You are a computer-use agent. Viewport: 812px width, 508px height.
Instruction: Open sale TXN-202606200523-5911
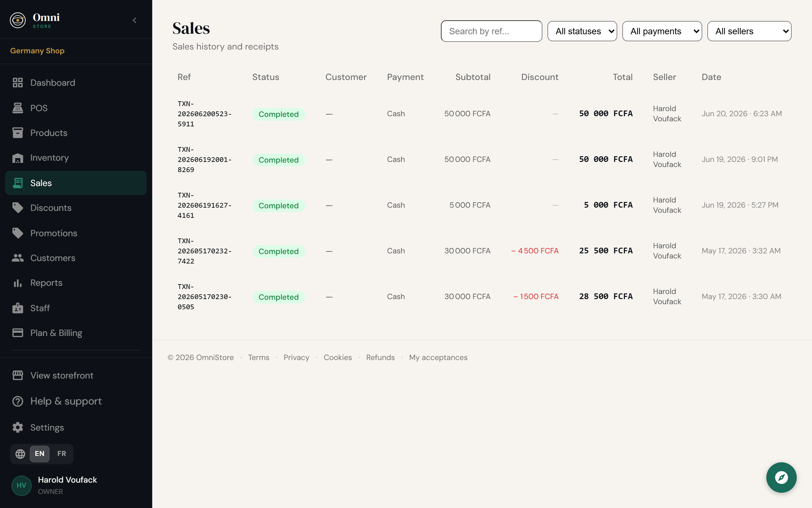[204, 114]
